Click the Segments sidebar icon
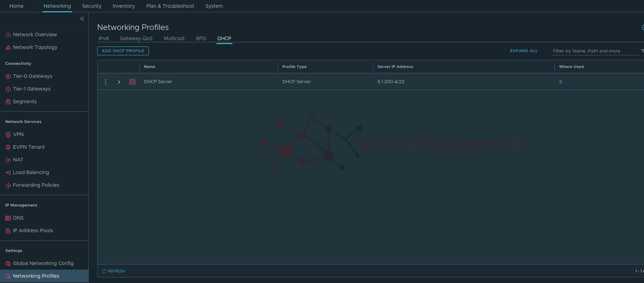The height and width of the screenshot is (283, 644). [8, 102]
